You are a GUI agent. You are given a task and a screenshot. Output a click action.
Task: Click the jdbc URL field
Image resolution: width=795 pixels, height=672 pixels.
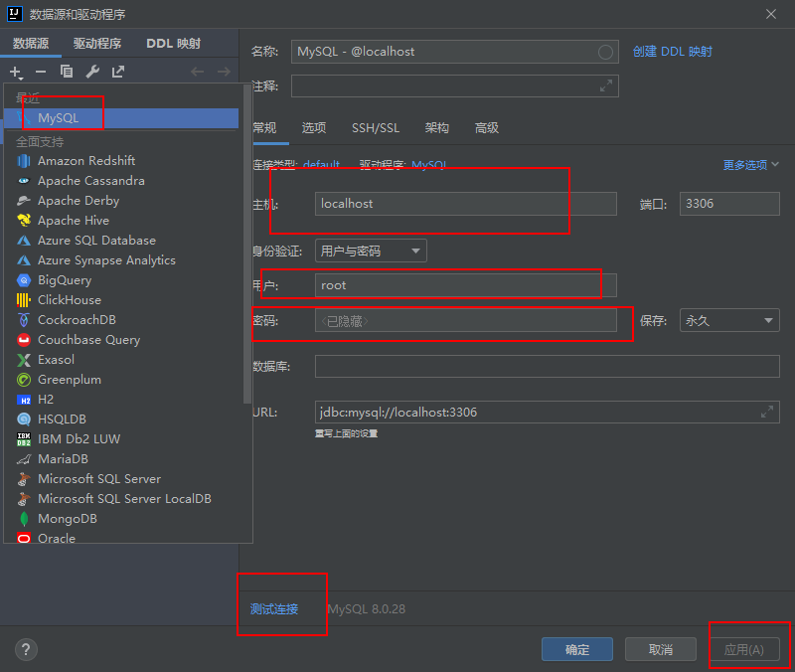coord(548,412)
